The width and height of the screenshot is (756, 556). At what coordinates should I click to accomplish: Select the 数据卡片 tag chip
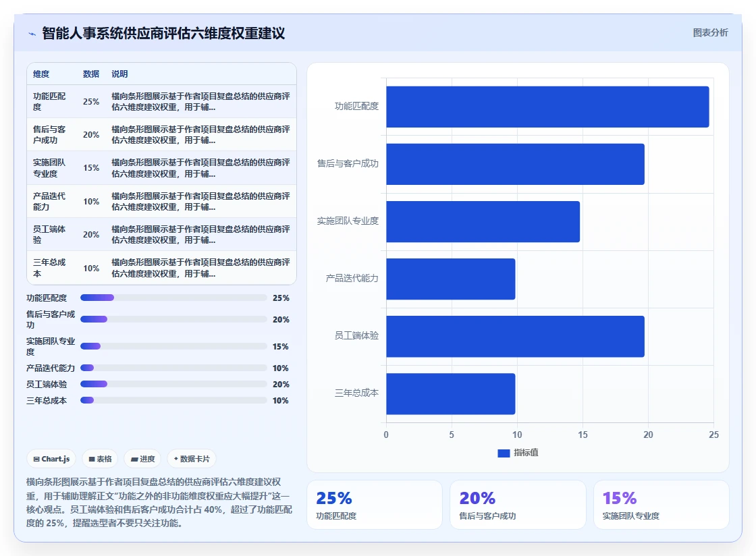pos(192,459)
